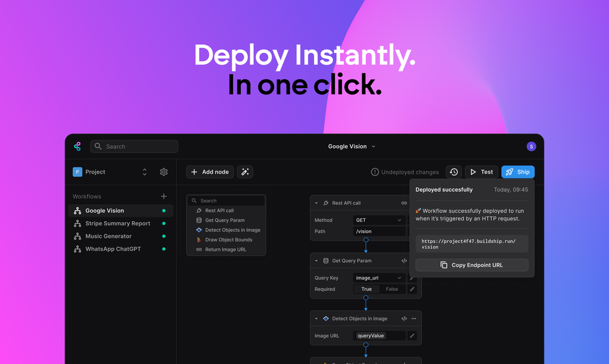Select Return Image URL in node list

227,249
